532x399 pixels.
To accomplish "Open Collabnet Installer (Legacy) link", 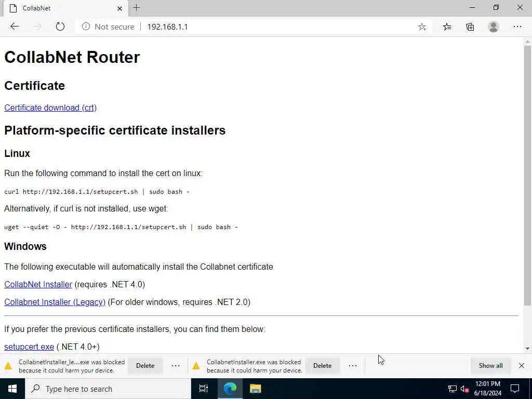I will click(55, 302).
